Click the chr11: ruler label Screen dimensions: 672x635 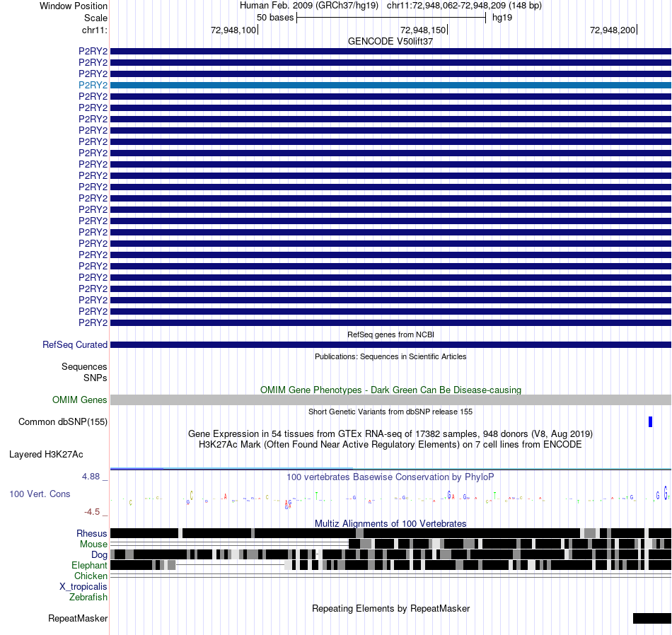95,30
